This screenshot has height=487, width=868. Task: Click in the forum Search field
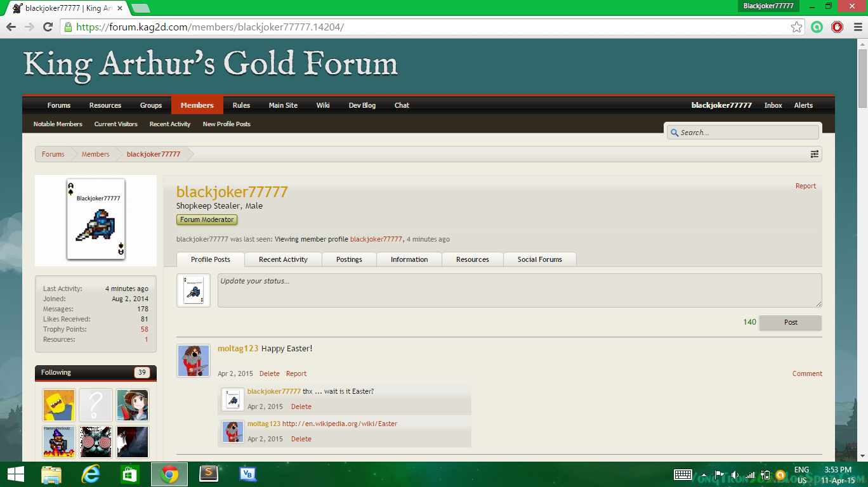[x=742, y=133]
